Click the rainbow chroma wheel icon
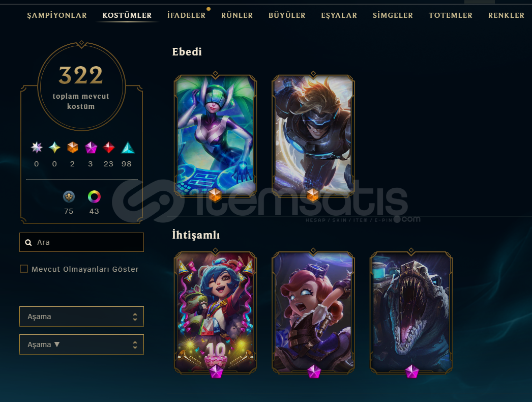 point(94,196)
